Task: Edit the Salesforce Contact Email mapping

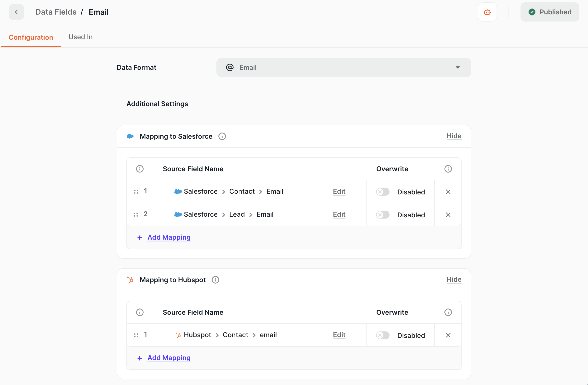Action: (x=339, y=191)
